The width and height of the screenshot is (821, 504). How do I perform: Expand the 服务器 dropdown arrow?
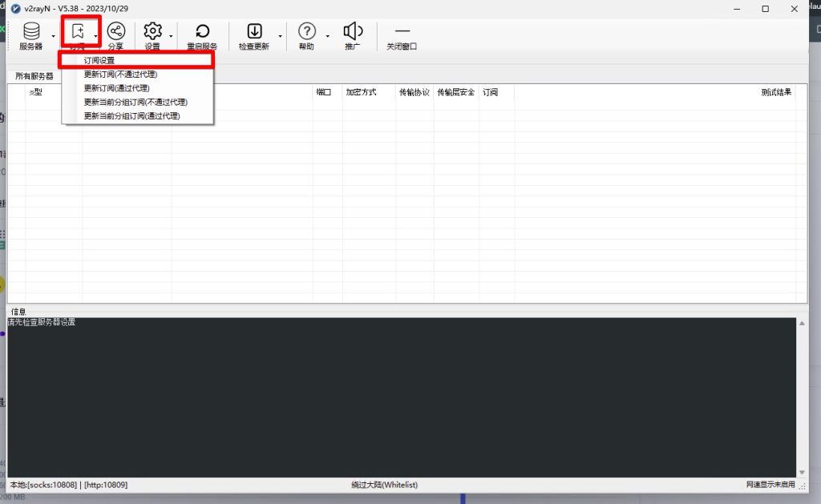(54, 36)
